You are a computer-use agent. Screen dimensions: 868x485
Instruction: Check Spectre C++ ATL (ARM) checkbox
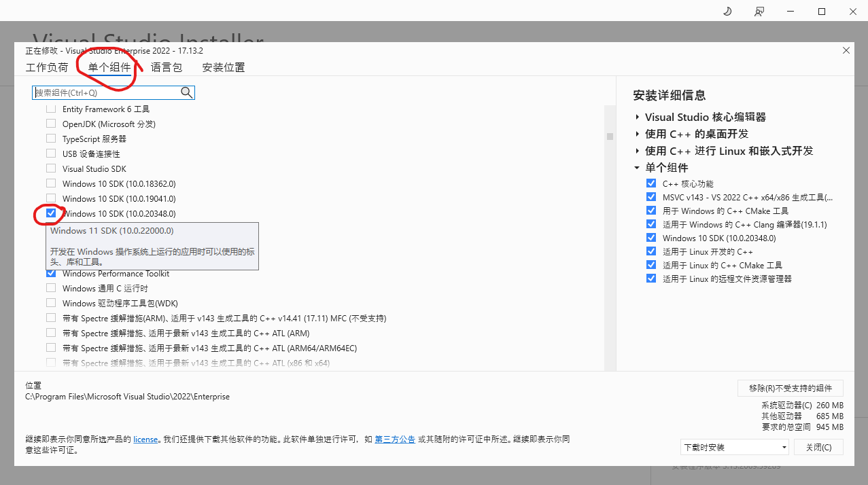click(x=51, y=333)
